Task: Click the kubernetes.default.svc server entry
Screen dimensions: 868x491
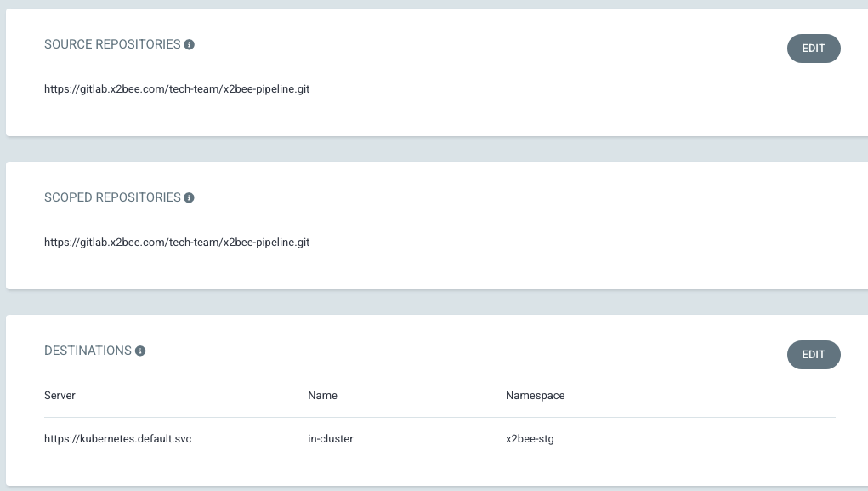Action: coord(118,439)
